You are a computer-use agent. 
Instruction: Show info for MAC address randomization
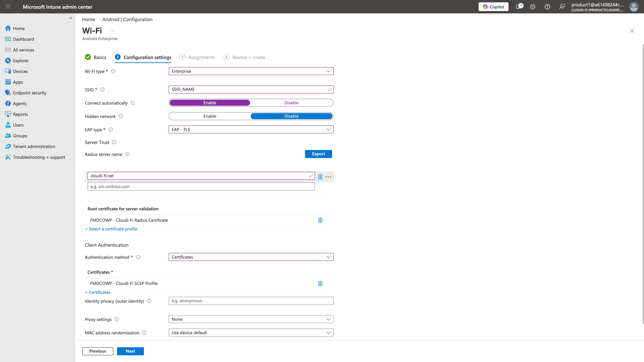pyautogui.click(x=144, y=333)
